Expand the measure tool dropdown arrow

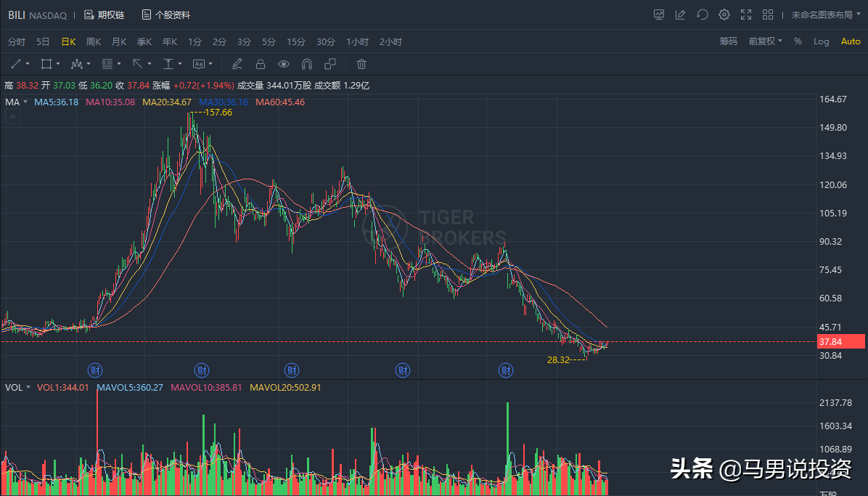[x=180, y=65]
